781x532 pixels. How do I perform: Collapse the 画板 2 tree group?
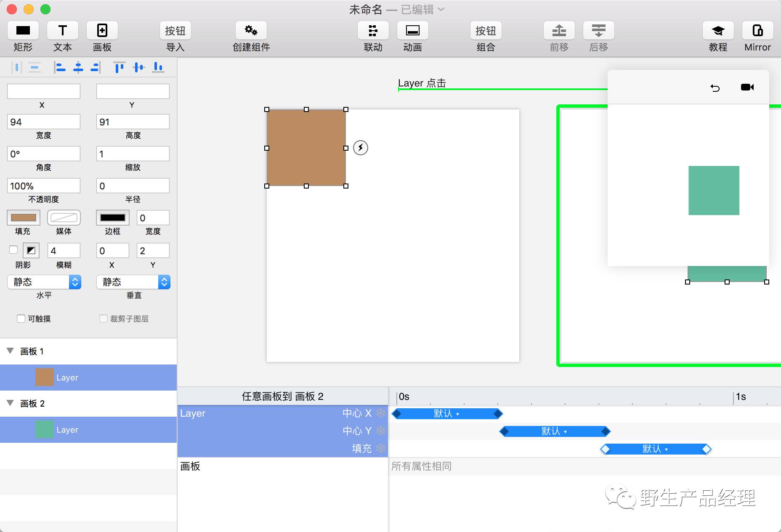[x=11, y=403]
